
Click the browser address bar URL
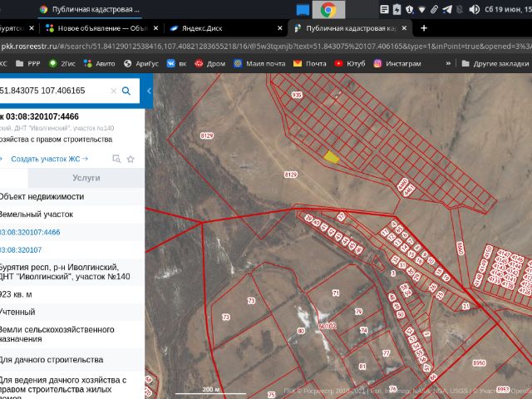249,46
